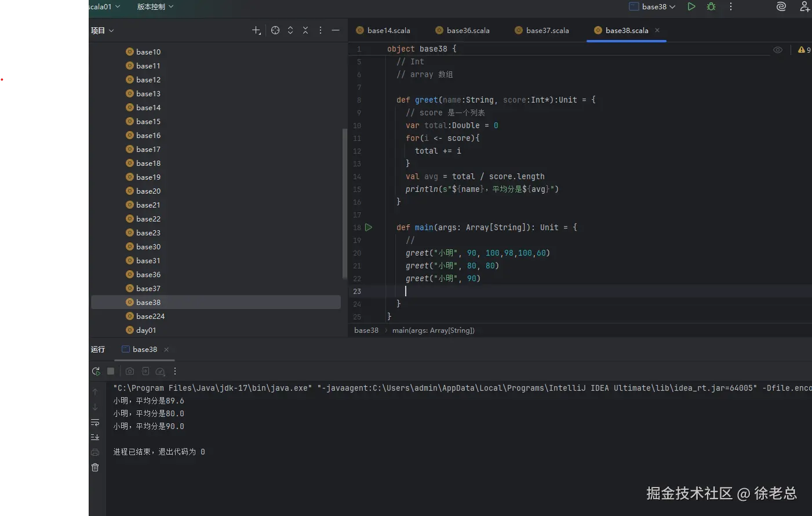Open the base38 run configuration dropdown
The height and width of the screenshot is (516, 812).
click(x=653, y=6)
